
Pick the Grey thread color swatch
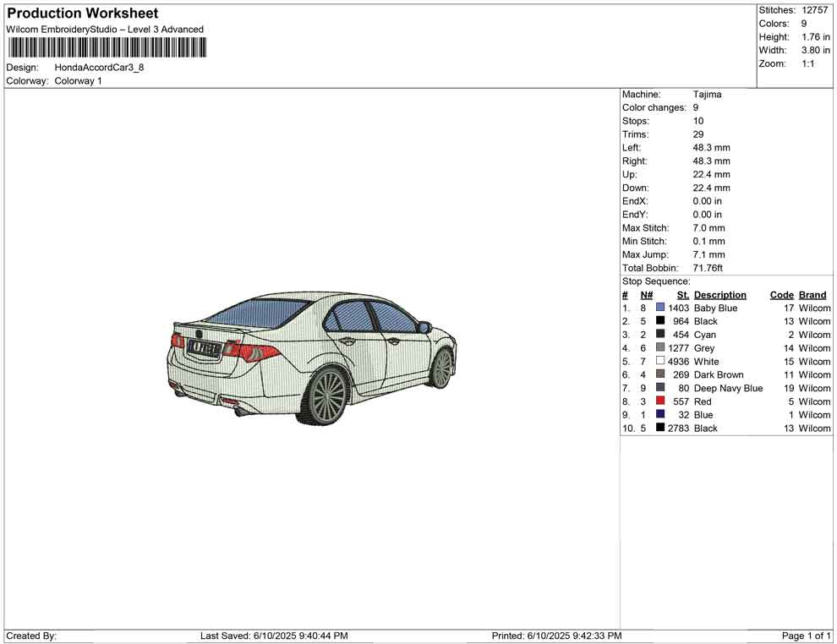[x=660, y=348]
